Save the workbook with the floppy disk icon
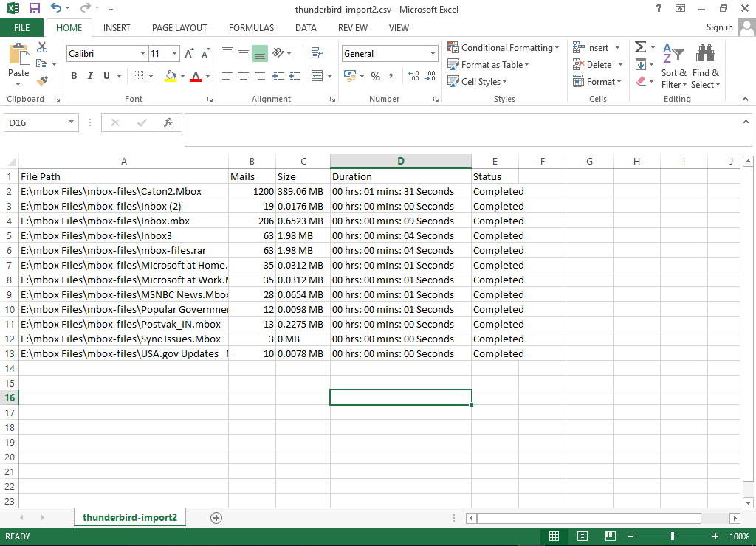Image resolution: width=756 pixels, height=546 pixels. pos(34,8)
